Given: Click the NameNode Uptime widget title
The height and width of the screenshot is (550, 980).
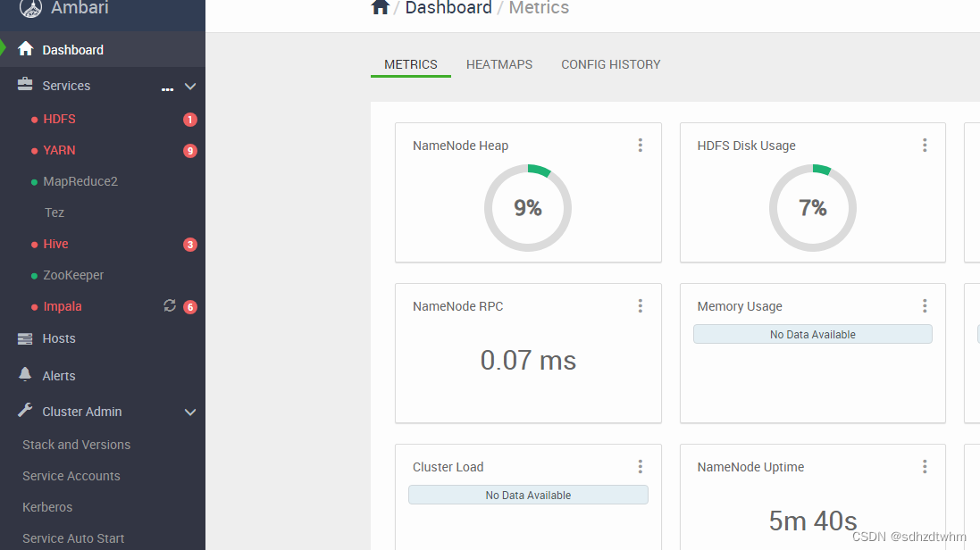Looking at the screenshot, I should 750,467.
